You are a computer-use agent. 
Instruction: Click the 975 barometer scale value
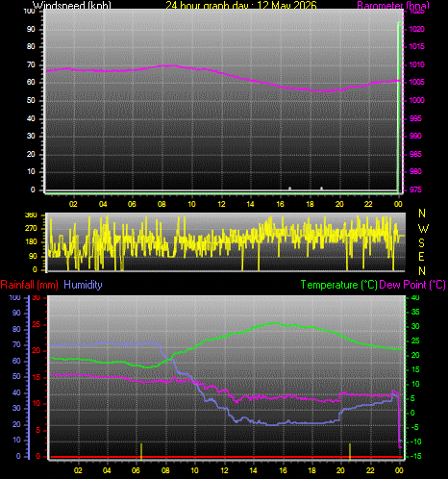[x=415, y=189]
